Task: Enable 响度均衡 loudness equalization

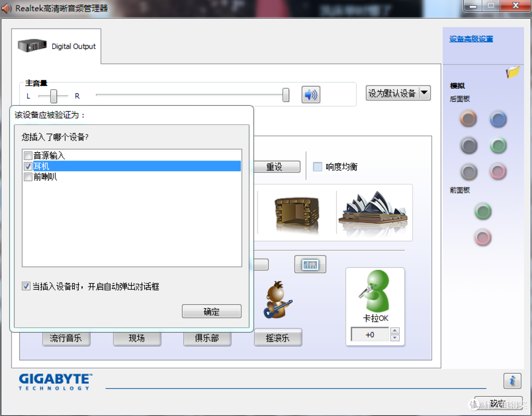Action: pyautogui.click(x=318, y=166)
